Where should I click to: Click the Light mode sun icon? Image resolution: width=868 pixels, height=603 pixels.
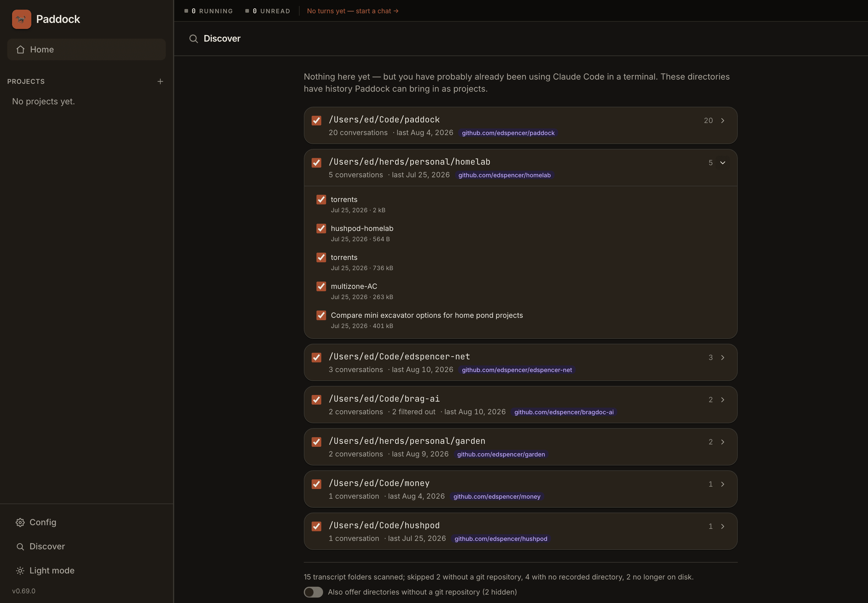(x=20, y=570)
